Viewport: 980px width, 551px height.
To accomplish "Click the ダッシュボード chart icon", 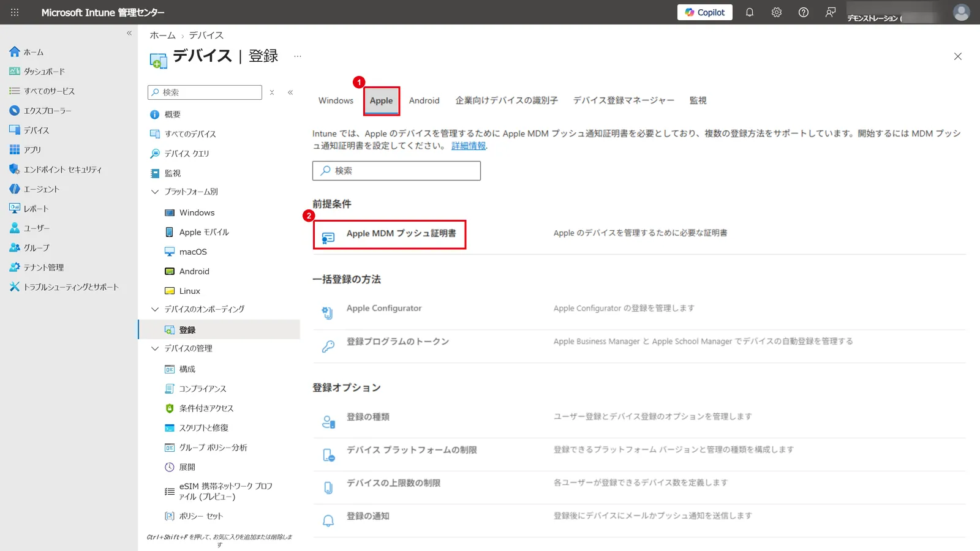I will pos(15,72).
